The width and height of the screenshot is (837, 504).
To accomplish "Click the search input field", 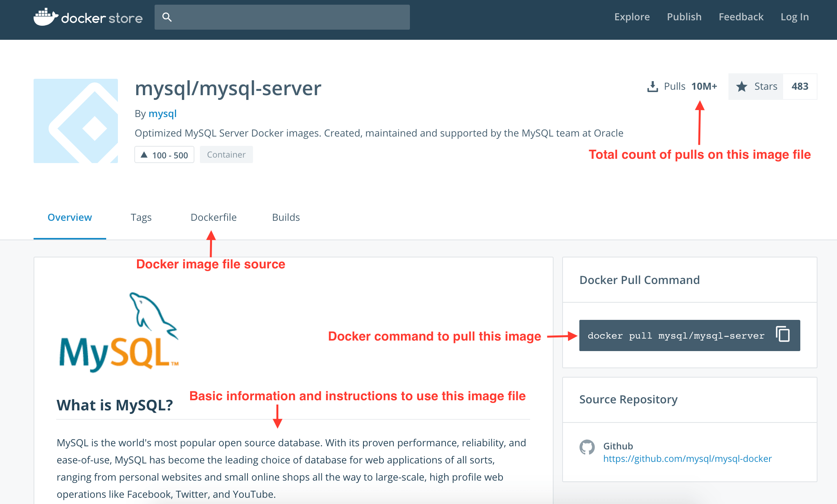I will click(282, 17).
